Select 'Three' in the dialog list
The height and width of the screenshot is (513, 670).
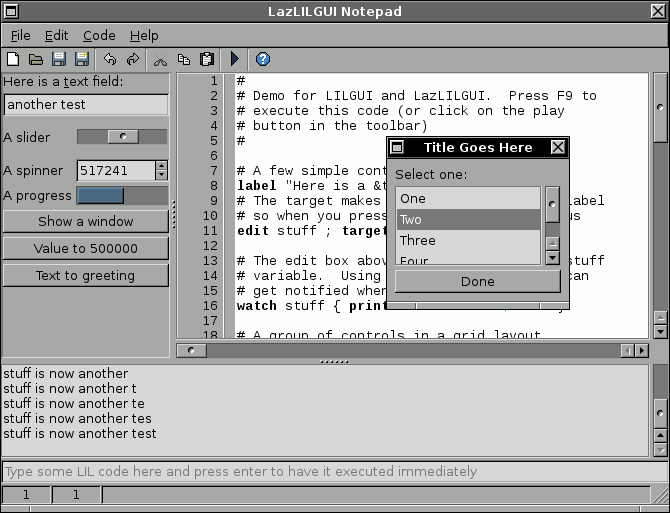click(418, 241)
